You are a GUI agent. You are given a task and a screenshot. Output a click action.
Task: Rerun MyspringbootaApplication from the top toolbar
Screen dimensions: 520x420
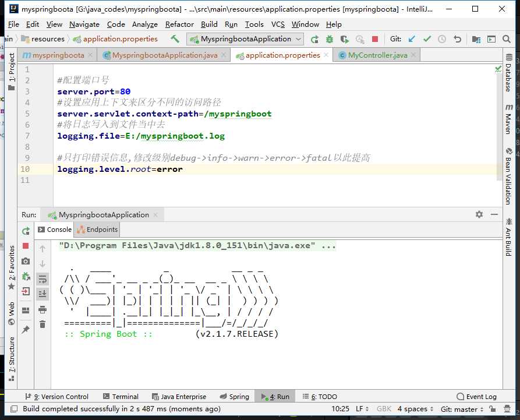[x=314, y=39]
